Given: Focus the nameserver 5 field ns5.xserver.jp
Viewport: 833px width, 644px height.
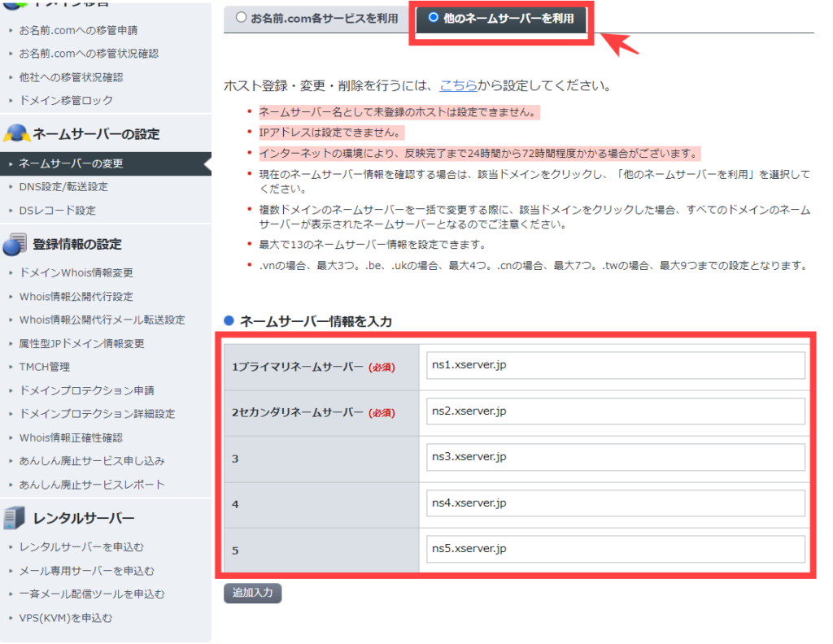Looking at the screenshot, I should (615, 549).
